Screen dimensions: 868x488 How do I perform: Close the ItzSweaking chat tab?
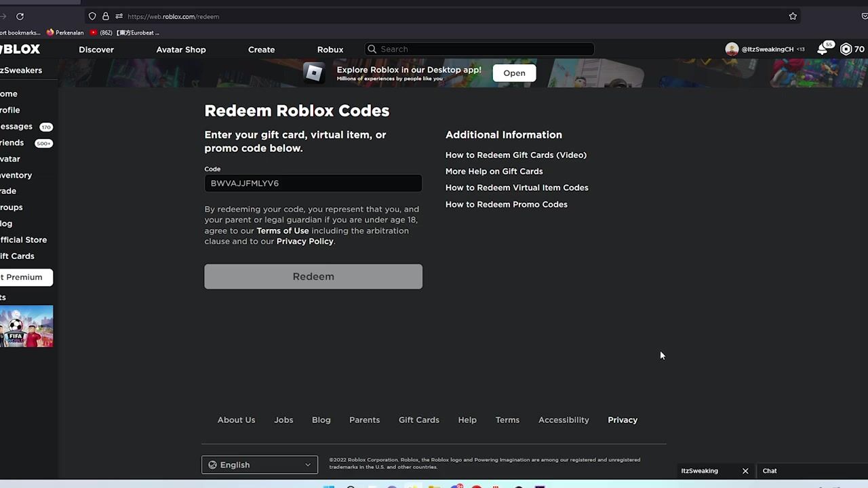pos(745,471)
